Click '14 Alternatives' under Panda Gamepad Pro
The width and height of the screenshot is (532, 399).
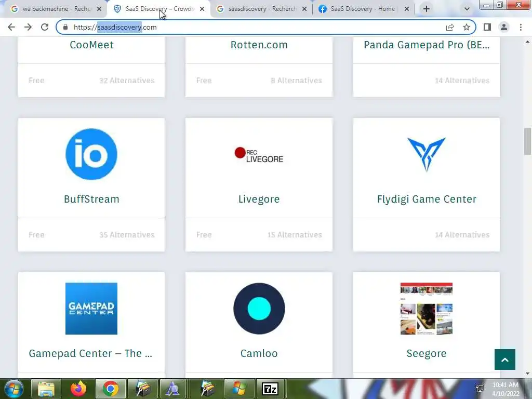462,81
